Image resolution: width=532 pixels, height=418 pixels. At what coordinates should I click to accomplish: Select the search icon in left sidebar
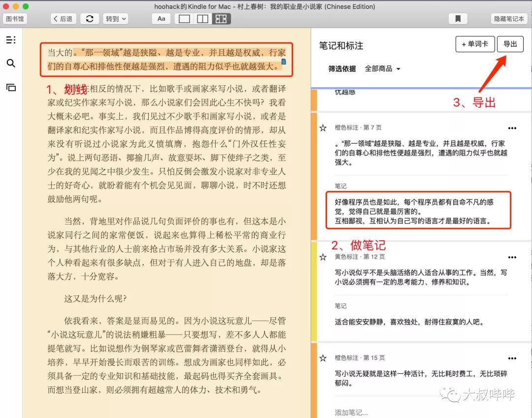[11, 63]
